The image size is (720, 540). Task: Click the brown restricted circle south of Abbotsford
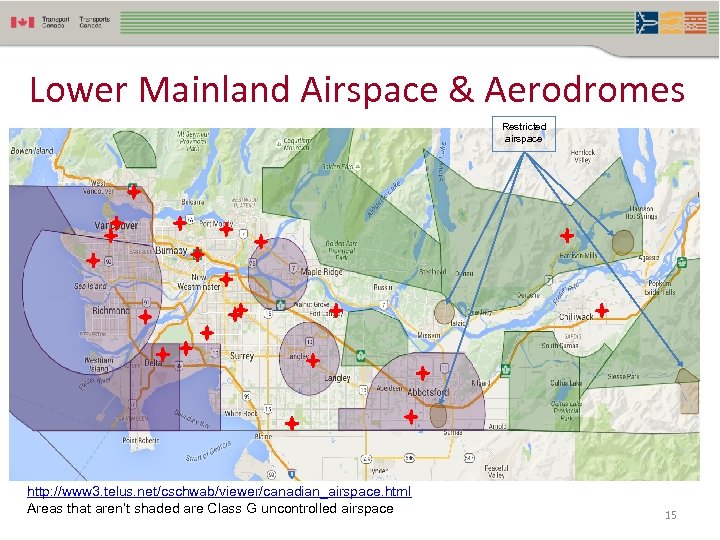click(438, 416)
